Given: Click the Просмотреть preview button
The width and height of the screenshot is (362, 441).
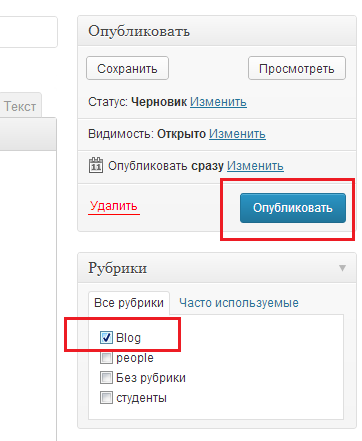Looking at the screenshot, I should pyautogui.click(x=297, y=68).
